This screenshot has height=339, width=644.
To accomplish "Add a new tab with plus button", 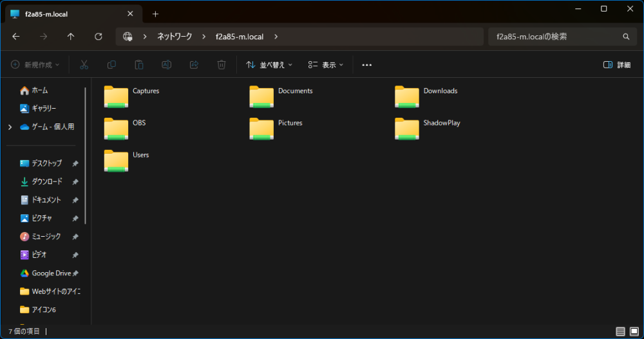I will [x=155, y=14].
